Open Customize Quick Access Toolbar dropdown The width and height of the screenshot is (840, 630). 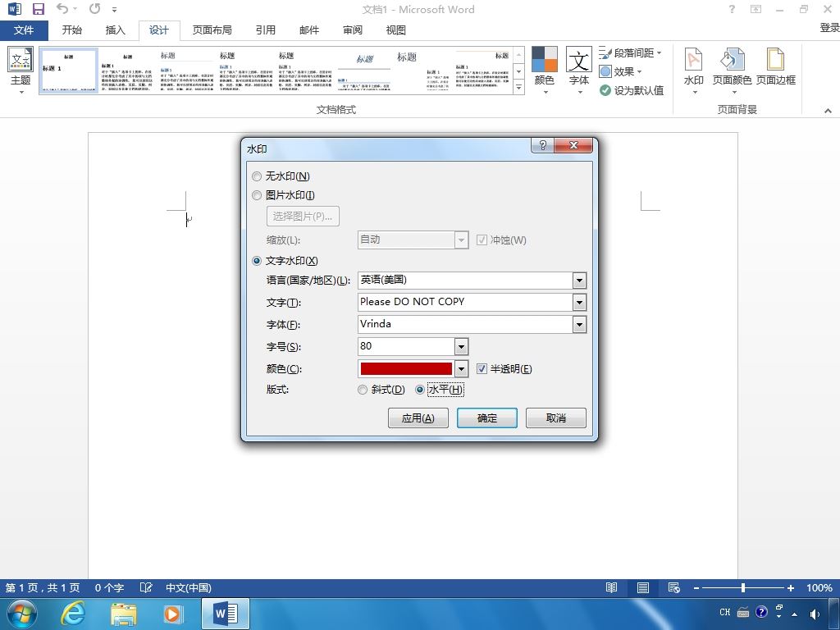point(114,10)
